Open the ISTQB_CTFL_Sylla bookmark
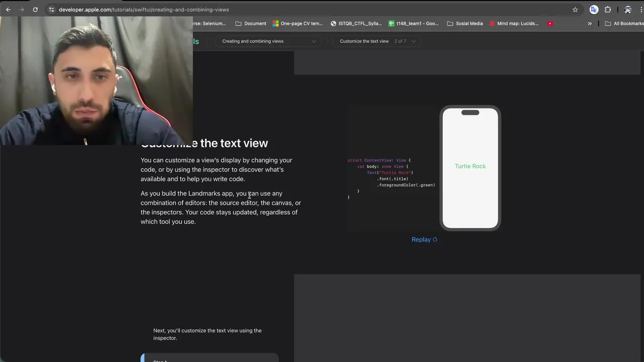Viewport: 644px width, 362px height. (x=356, y=23)
